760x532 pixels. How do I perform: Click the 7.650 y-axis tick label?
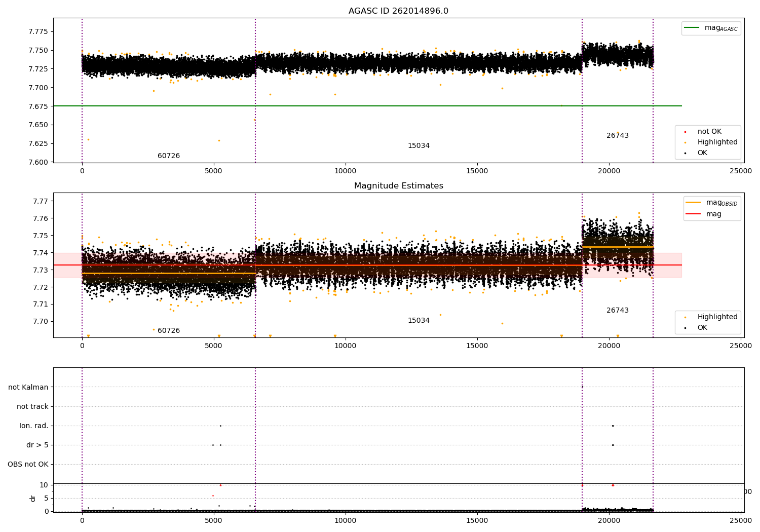[39, 125]
